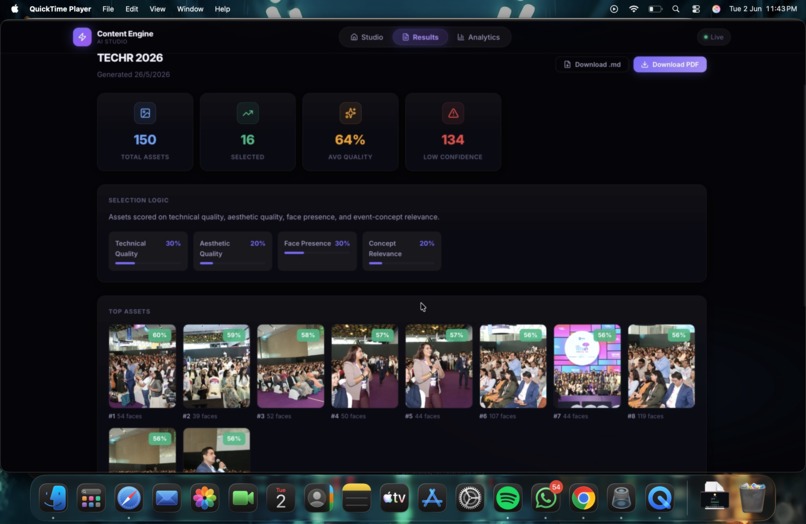Launch Safari from the Dock

[x=129, y=498]
